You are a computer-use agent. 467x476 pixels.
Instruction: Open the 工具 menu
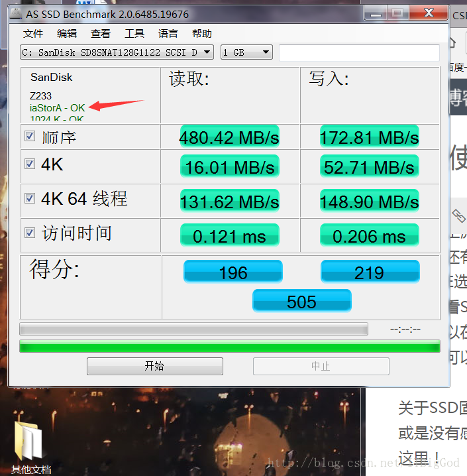(134, 33)
